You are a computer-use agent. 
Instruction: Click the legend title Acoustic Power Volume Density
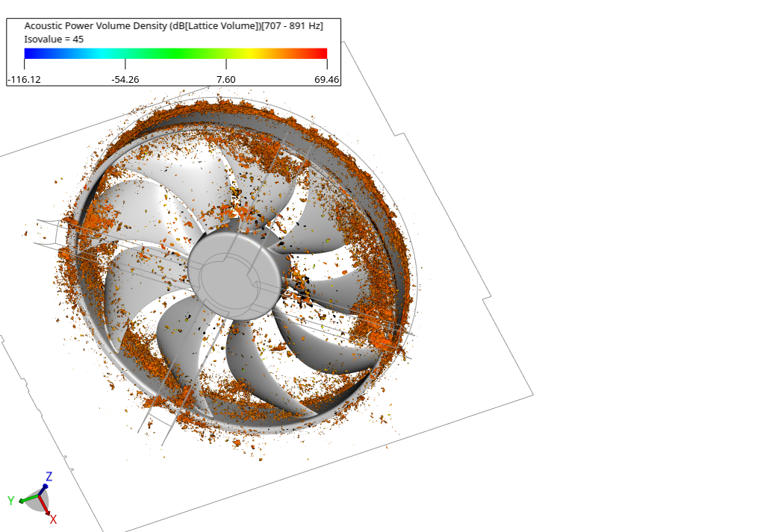click(x=174, y=26)
